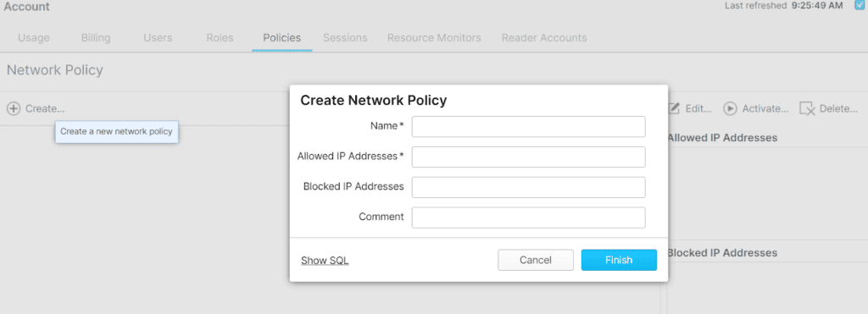Image resolution: width=868 pixels, height=314 pixels.
Task: Click the Activate... label
Action: [765, 109]
